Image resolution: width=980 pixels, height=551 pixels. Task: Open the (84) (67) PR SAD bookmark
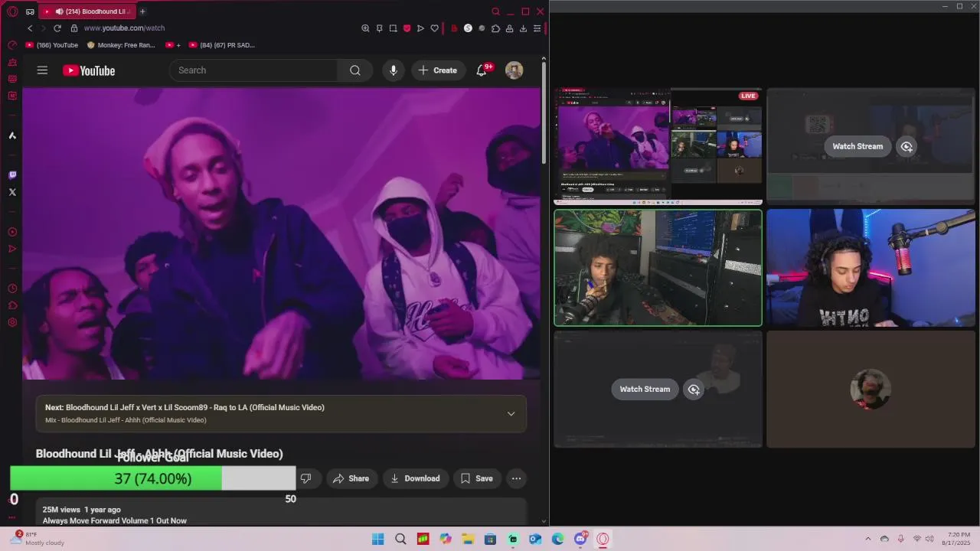222,45
